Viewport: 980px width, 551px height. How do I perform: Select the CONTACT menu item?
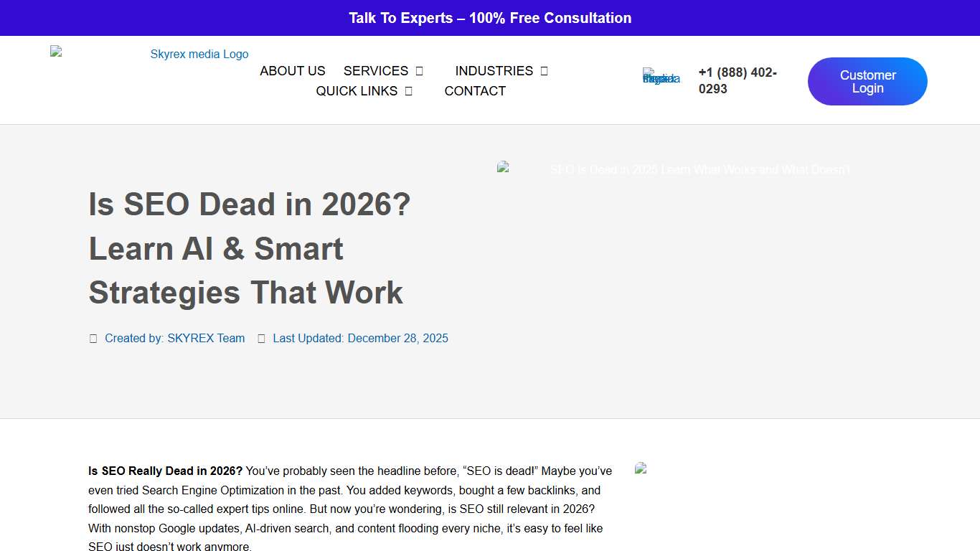click(474, 90)
